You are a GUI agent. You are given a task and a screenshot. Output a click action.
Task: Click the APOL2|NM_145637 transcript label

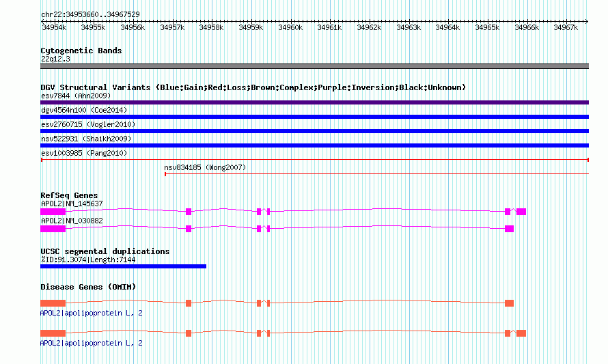72,204
